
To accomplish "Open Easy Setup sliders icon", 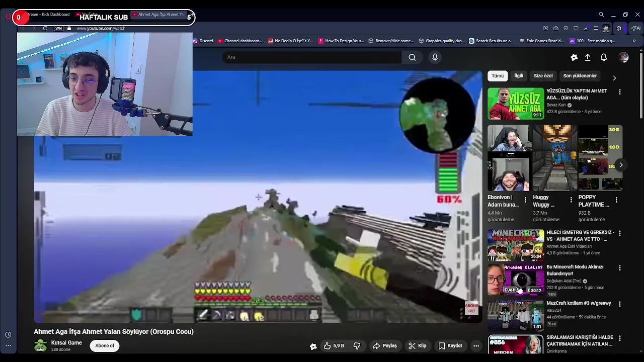I will point(596,28).
